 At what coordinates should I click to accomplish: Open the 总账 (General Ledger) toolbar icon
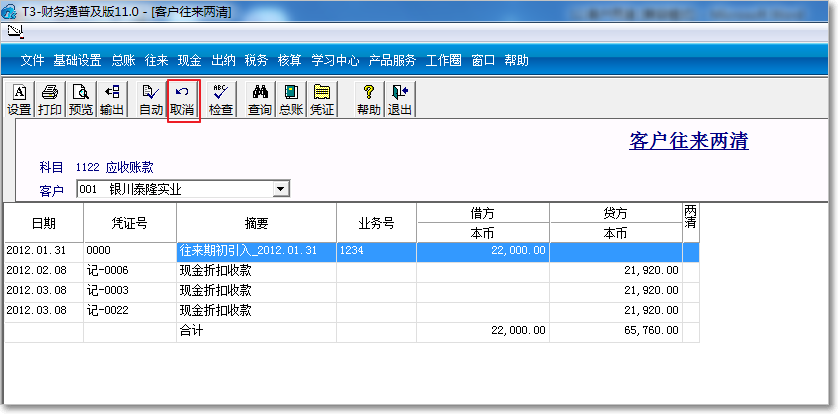[x=291, y=100]
